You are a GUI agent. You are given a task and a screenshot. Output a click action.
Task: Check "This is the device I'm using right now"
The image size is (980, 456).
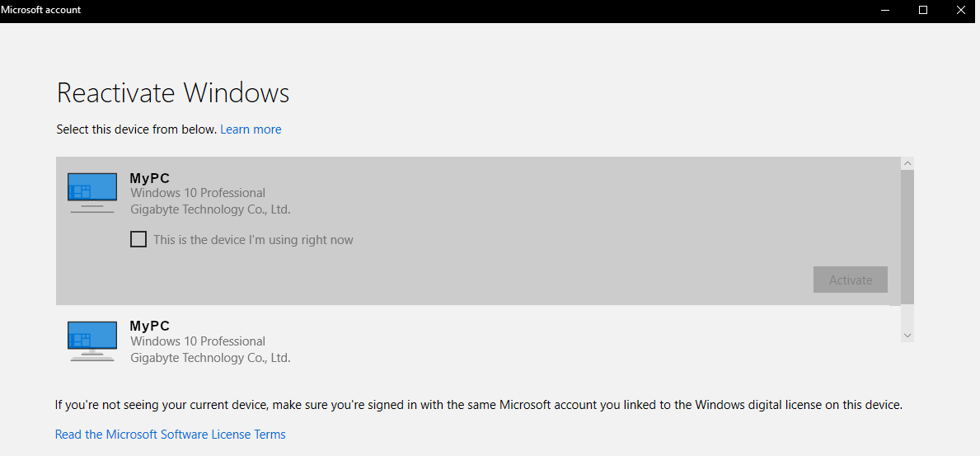click(138, 240)
